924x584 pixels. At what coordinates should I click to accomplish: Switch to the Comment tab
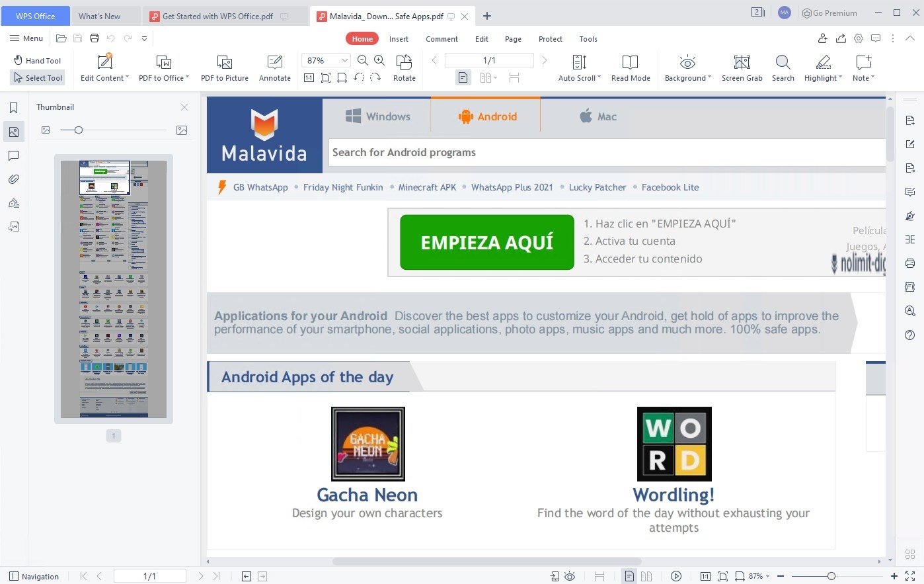coord(442,38)
